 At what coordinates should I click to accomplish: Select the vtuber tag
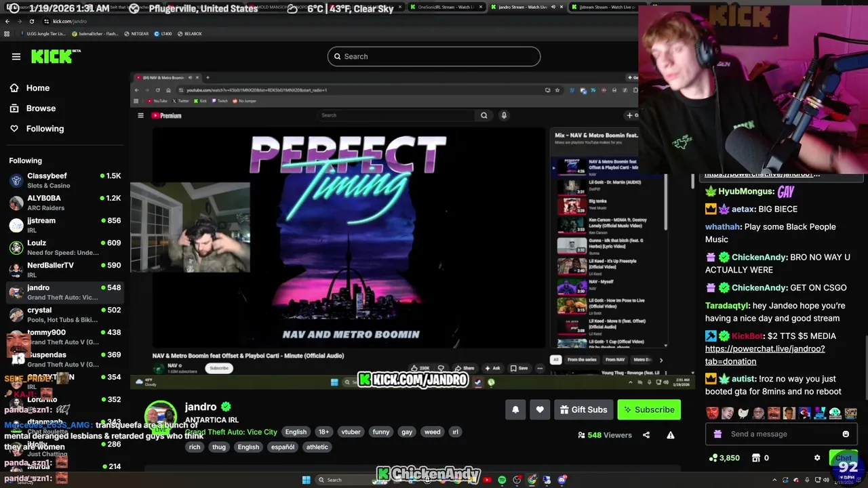tap(351, 432)
